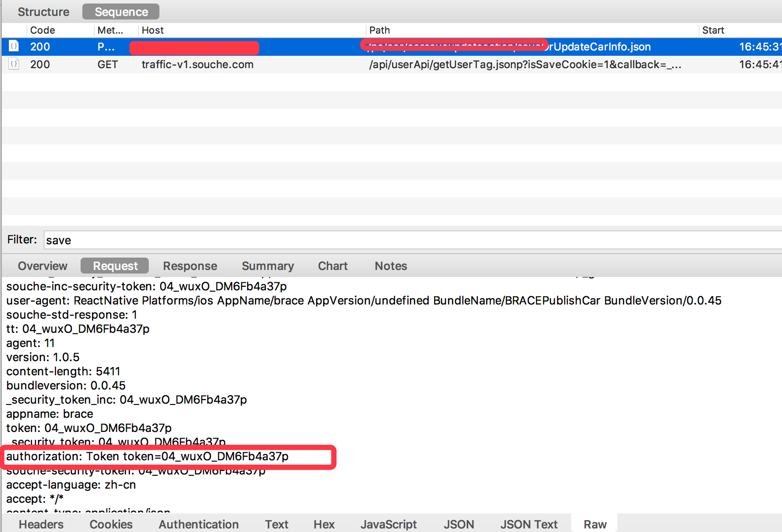The image size is (782, 532).
Task: Click the 'accept-language: zh-cn' line
Action: (x=71, y=485)
